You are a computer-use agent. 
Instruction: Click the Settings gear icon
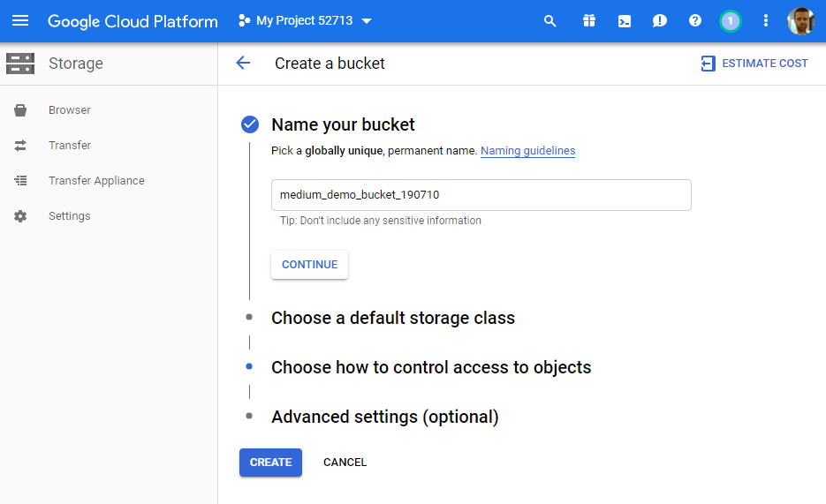tap(20, 216)
